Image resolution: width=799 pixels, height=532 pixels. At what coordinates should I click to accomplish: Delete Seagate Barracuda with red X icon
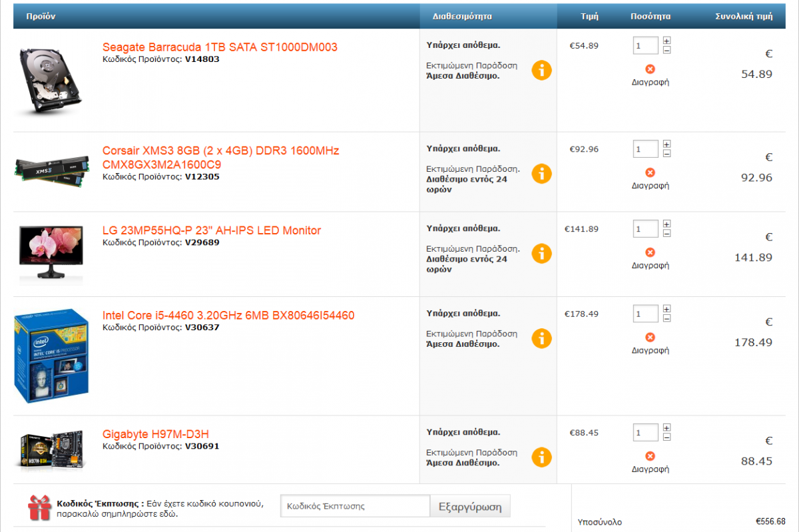point(651,69)
